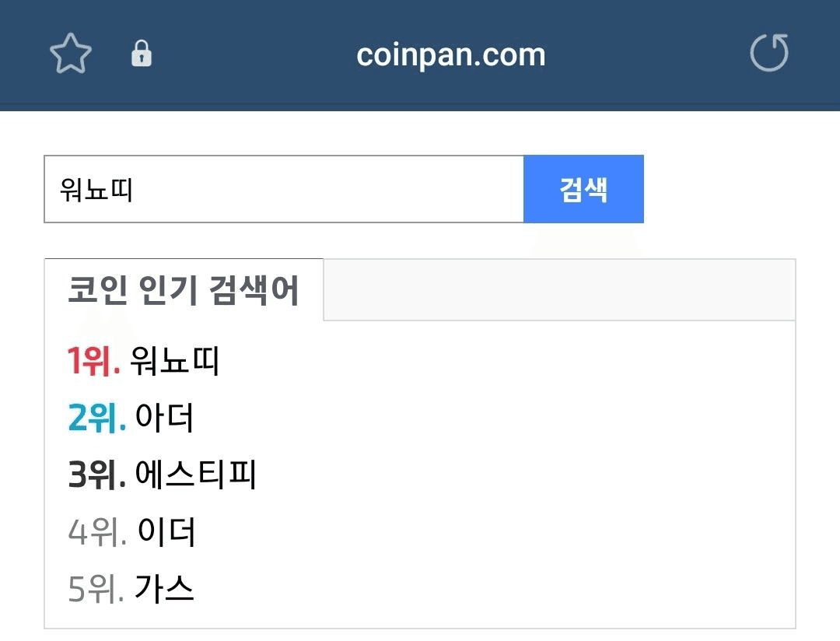Open the popular keyword 가스

(164, 590)
